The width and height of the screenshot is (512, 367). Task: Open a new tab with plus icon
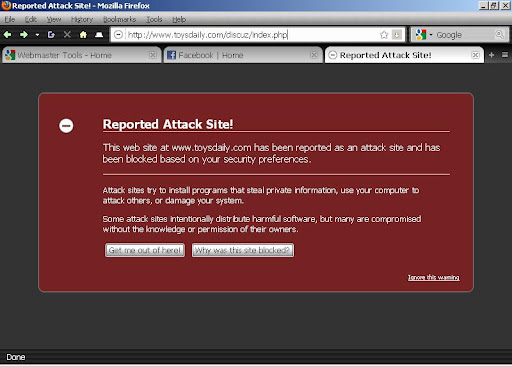tap(491, 55)
